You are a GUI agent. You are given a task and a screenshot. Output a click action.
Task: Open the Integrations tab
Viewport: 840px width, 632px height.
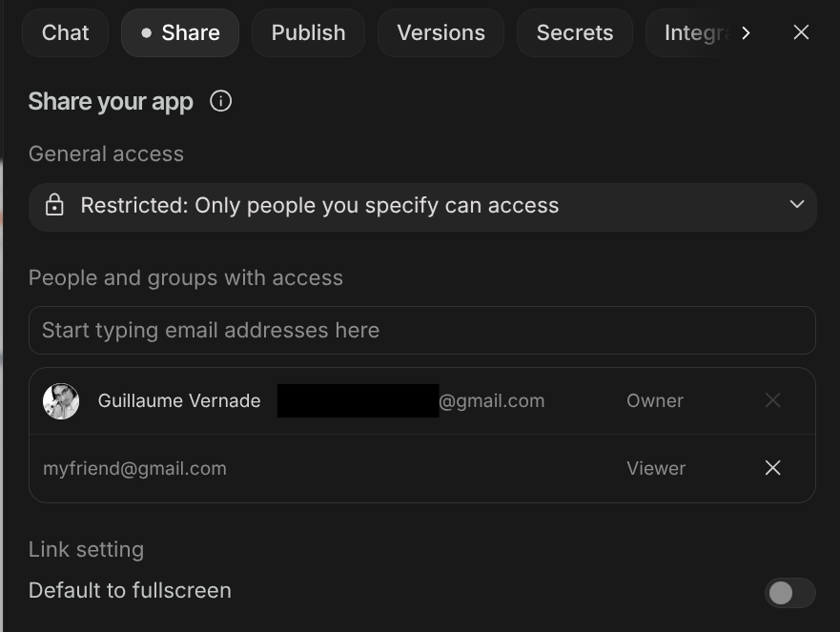(686, 32)
